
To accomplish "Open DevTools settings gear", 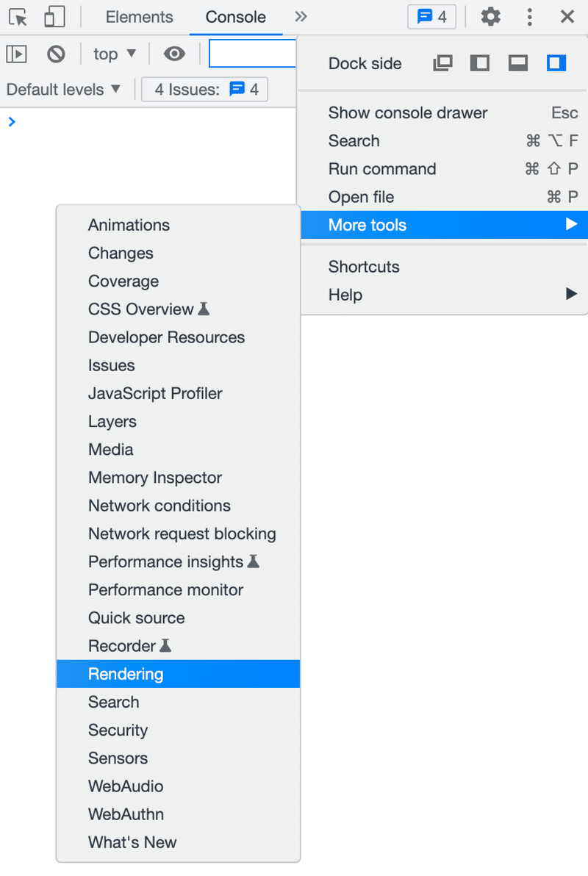I will coord(490,17).
